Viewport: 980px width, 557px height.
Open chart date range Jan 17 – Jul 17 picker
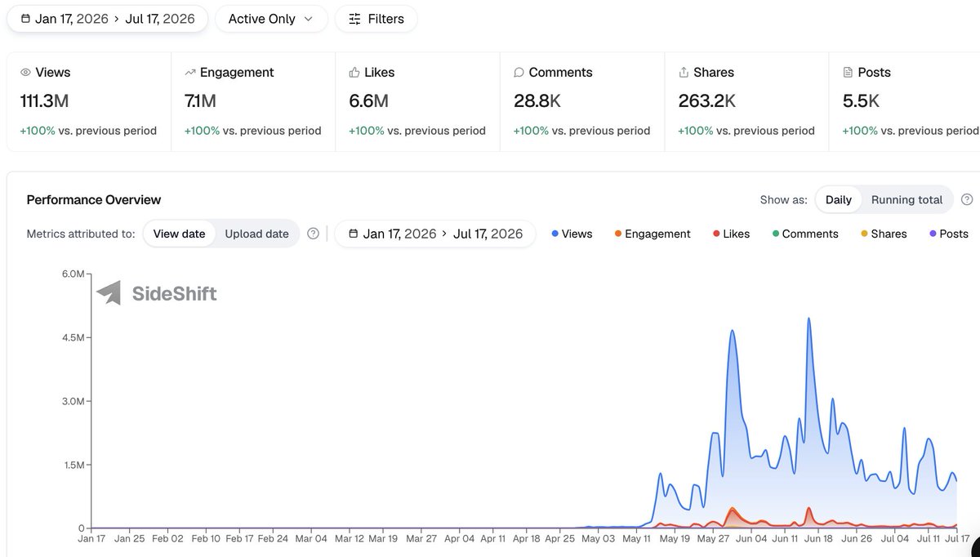click(435, 234)
